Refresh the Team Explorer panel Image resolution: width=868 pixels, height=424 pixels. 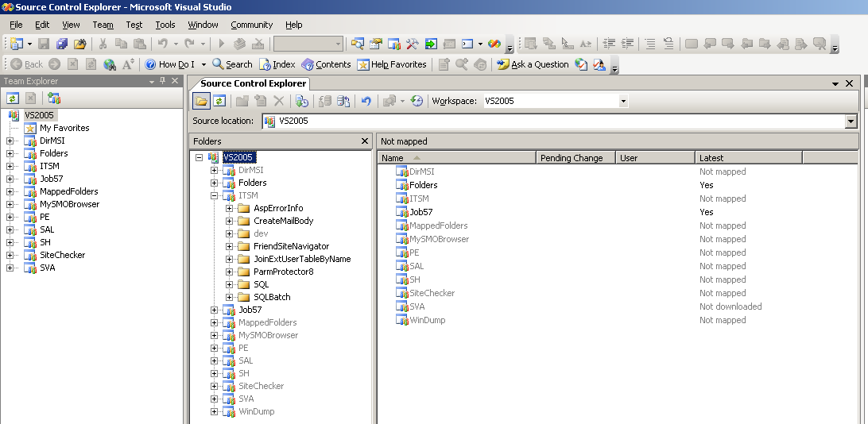[13, 98]
